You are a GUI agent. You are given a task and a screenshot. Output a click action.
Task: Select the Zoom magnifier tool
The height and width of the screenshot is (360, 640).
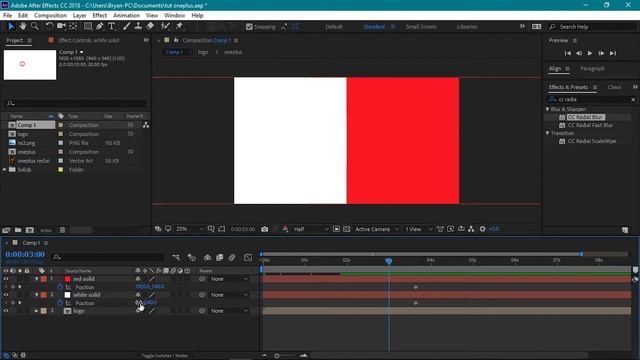35,26
